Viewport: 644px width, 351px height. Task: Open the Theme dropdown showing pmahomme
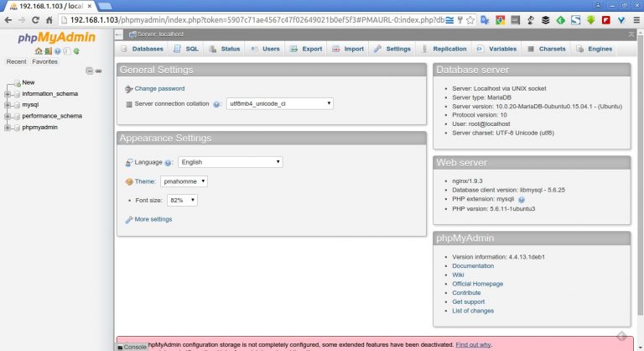tap(184, 181)
